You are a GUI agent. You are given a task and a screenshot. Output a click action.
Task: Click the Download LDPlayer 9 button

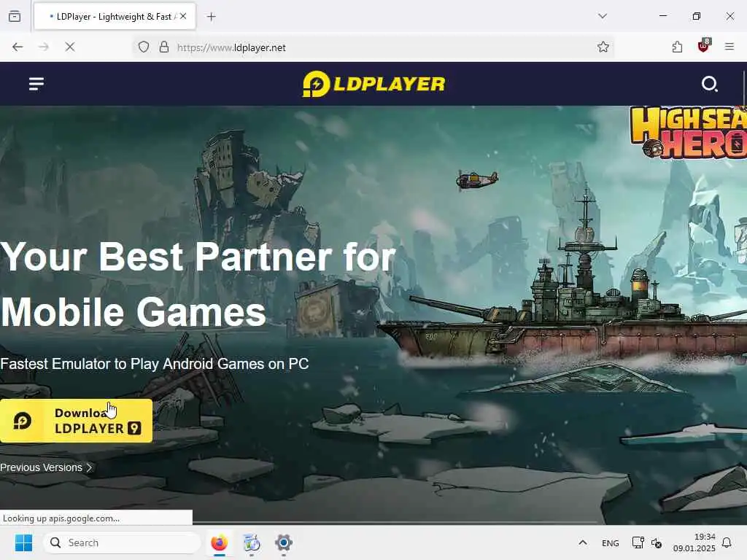(76, 421)
